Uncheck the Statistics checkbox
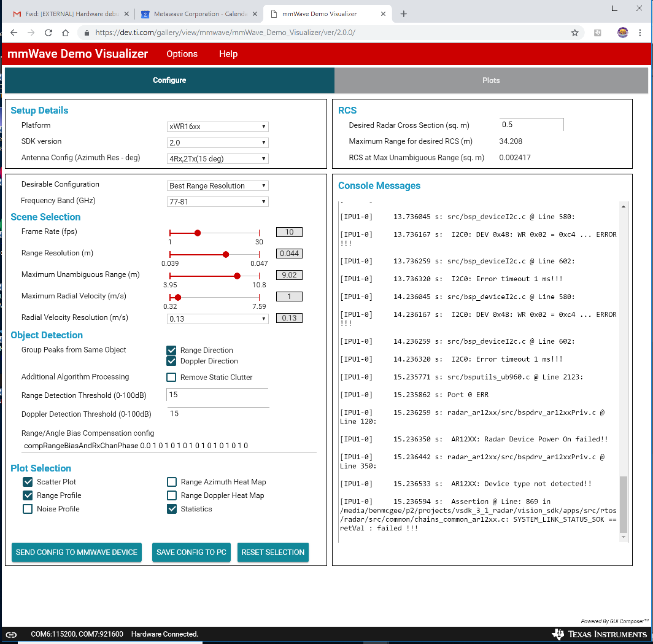The width and height of the screenshot is (653, 644). click(172, 509)
